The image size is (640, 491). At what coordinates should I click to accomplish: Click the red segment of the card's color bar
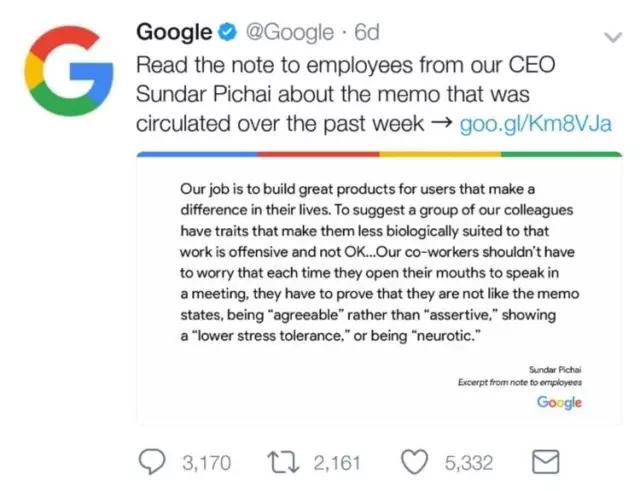[318, 153]
